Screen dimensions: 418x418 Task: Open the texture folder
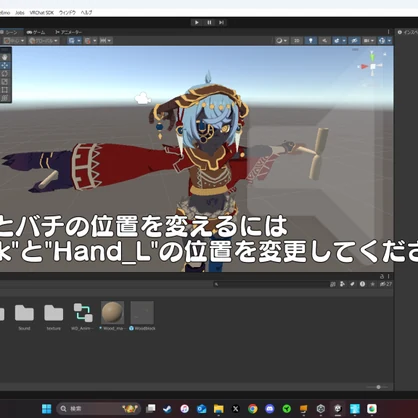(54, 316)
